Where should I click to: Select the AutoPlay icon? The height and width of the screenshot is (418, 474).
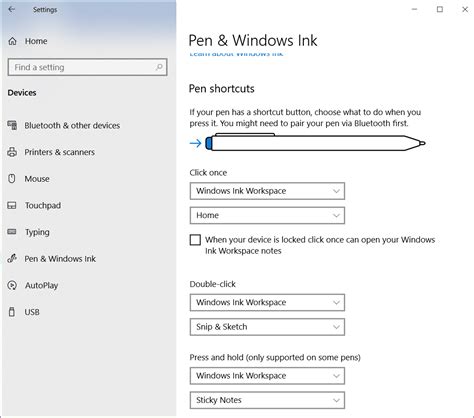[12, 285]
